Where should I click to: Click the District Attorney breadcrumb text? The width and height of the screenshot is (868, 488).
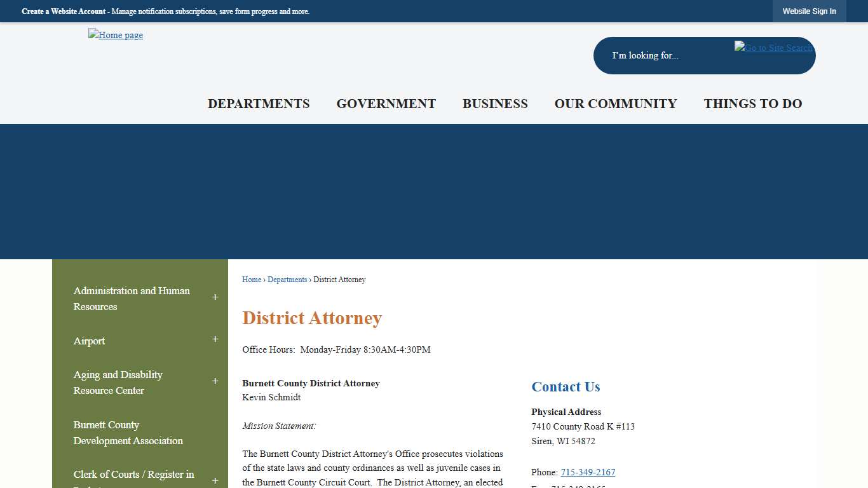tap(339, 280)
